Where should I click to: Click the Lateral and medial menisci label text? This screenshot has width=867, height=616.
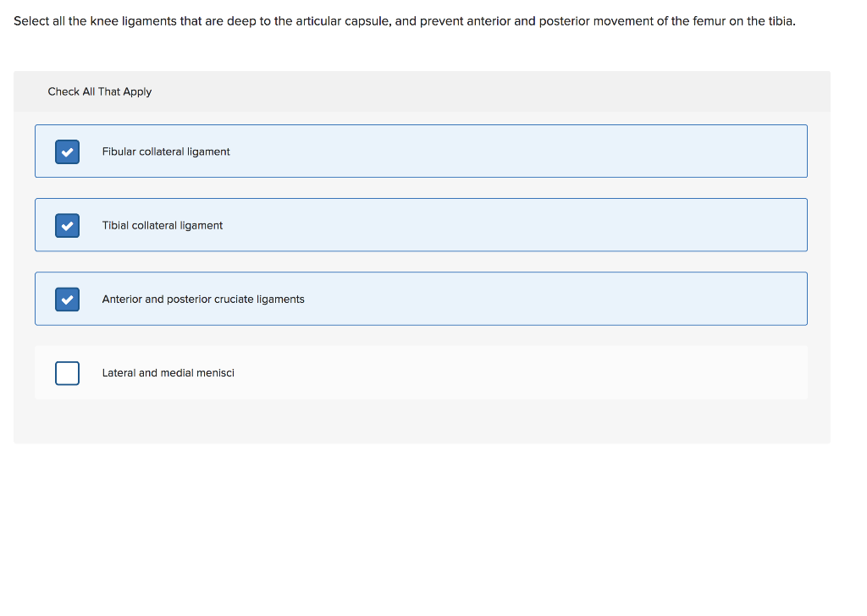(x=168, y=372)
